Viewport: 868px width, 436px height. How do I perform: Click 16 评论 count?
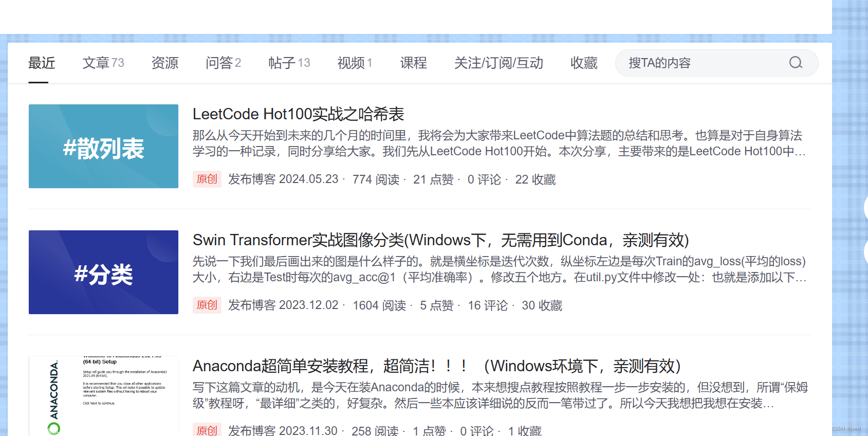pos(488,305)
